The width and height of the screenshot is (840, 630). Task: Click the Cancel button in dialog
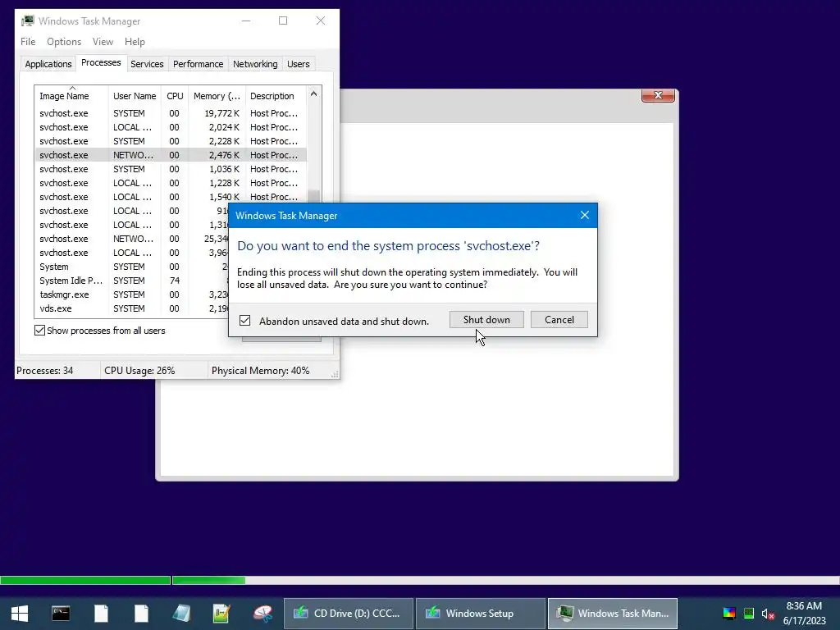(559, 320)
